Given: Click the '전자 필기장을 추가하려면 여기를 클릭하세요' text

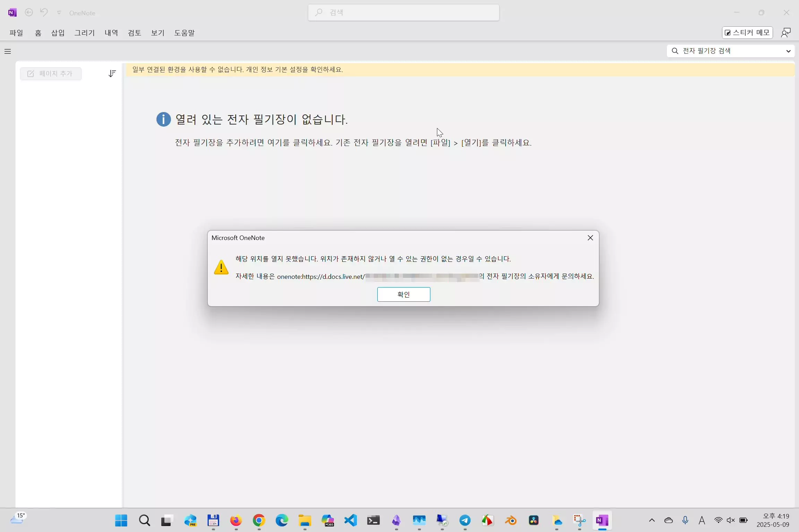Looking at the screenshot, I should (253, 143).
